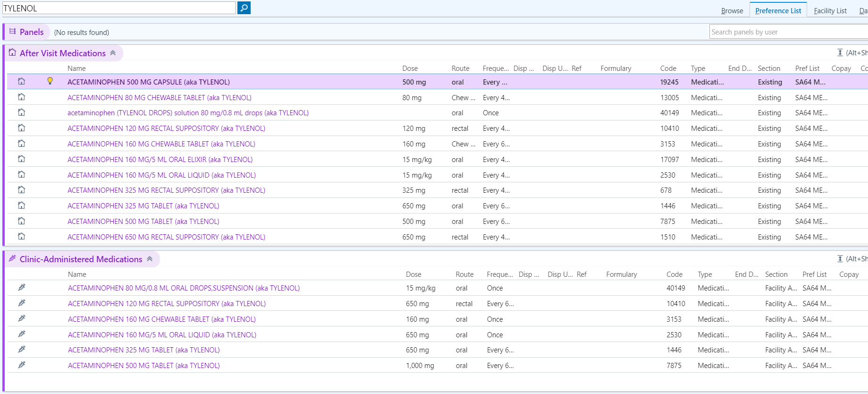868x394 pixels.
Task: Click house icon for after-visit 120 mg rectal suppository
Action: (x=21, y=128)
